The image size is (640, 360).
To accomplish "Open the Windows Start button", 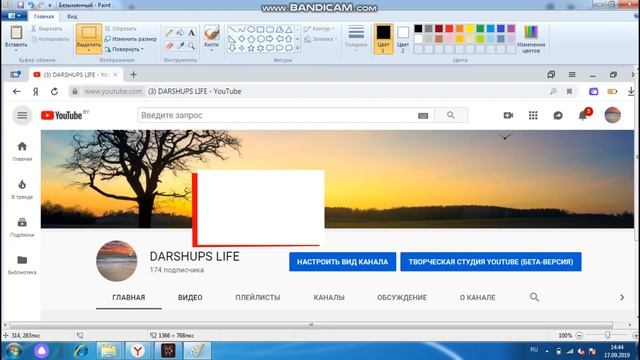I will pyautogui.click(x=13, y=351).
